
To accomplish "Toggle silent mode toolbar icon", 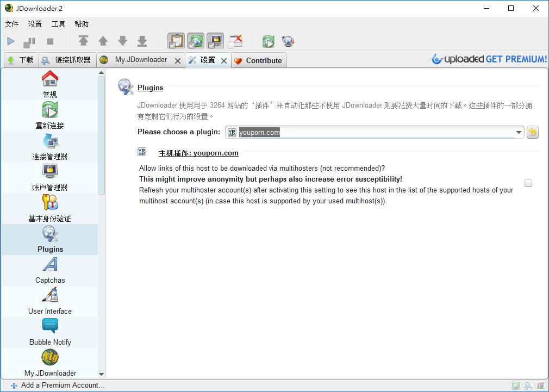I will 235,41.
